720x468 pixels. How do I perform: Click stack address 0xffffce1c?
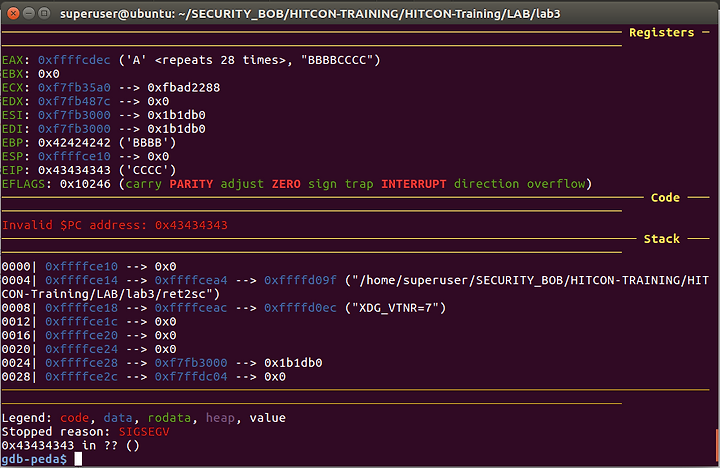click(x=81, y=322)
